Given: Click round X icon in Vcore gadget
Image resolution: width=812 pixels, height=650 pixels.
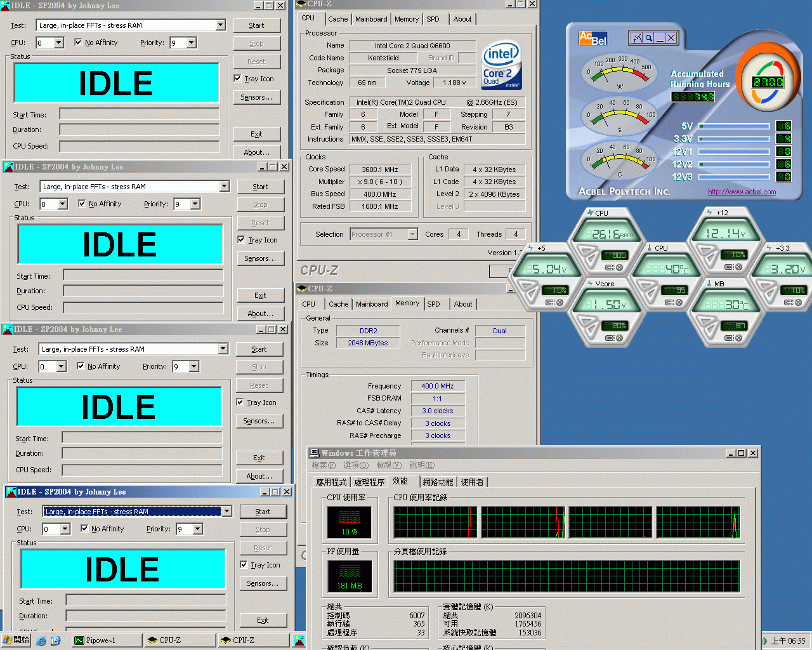Looking at the screenshot, I should (619, 338).
